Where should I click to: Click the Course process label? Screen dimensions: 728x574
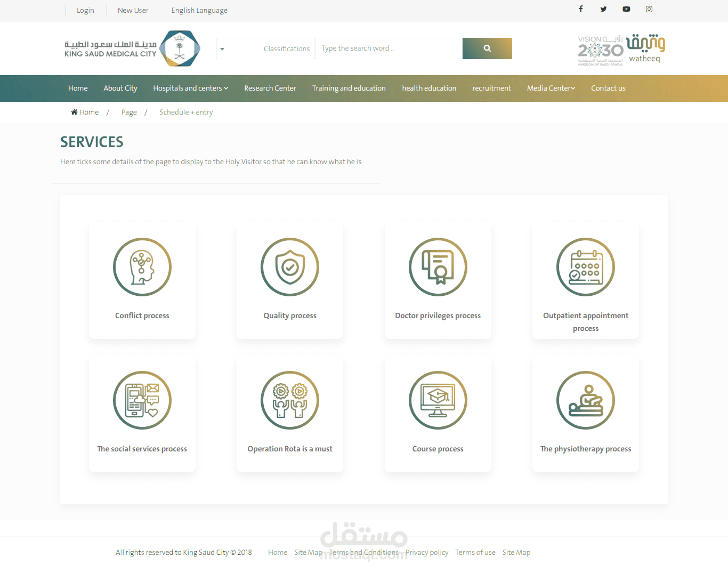(438, 449)
